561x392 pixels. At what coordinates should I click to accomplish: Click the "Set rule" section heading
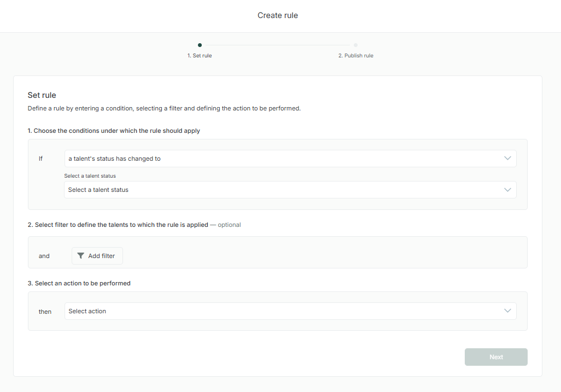[42, 95]
